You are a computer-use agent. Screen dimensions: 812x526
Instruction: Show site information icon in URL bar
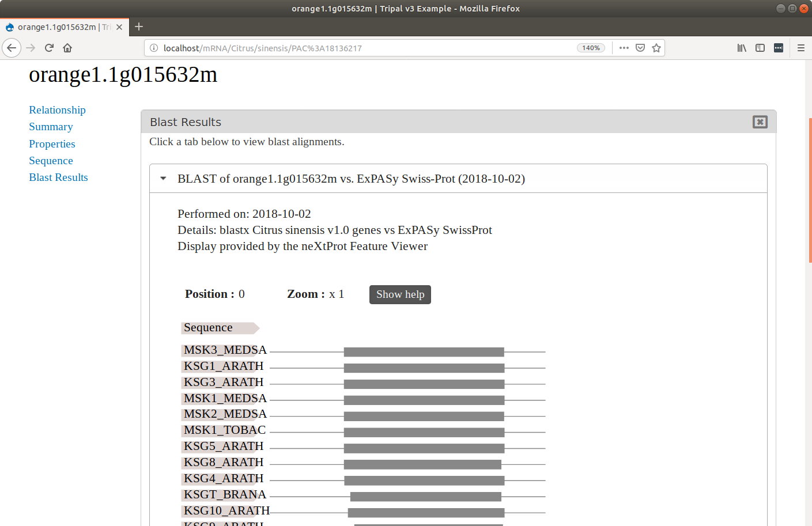154,48
